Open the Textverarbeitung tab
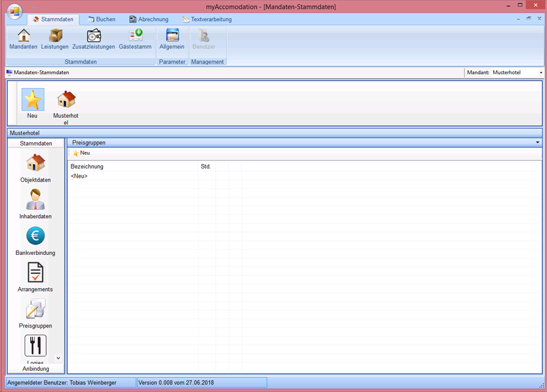 [x=207, y=19]
